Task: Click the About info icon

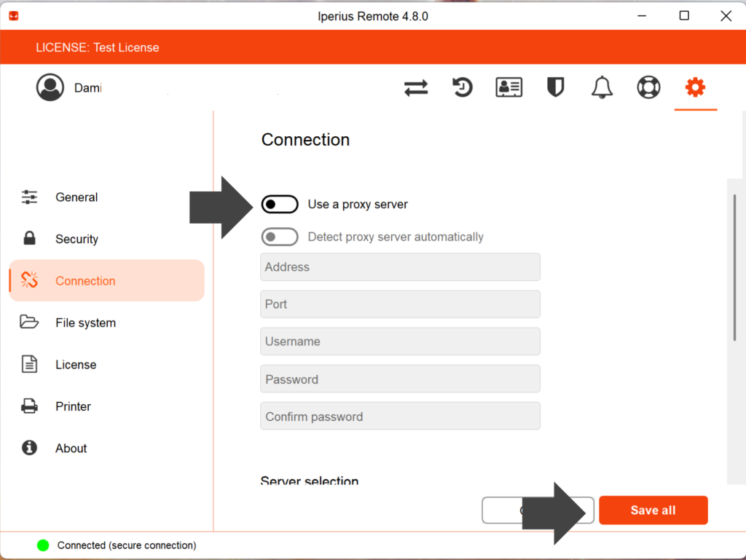Action: (29, 448)
